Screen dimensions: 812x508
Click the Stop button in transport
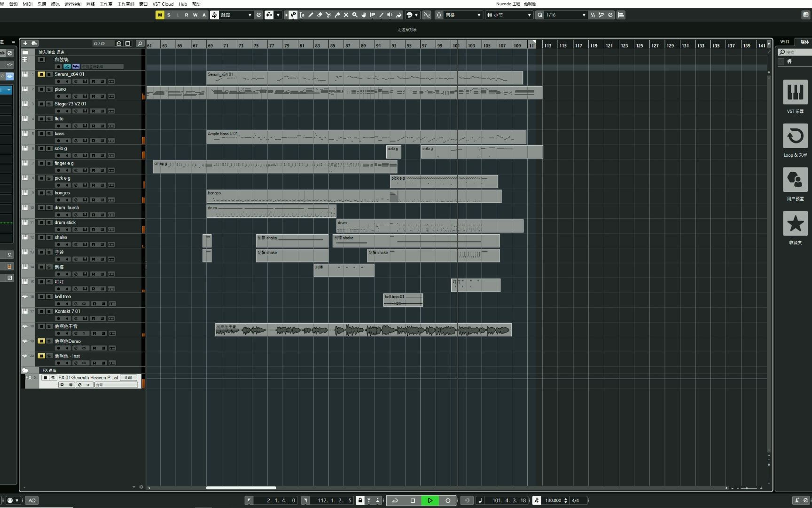413,500
